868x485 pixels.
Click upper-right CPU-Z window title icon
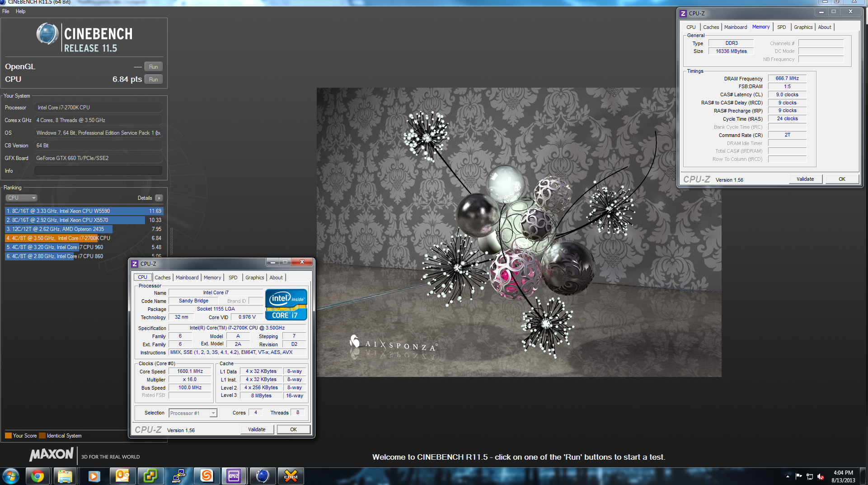683,13
